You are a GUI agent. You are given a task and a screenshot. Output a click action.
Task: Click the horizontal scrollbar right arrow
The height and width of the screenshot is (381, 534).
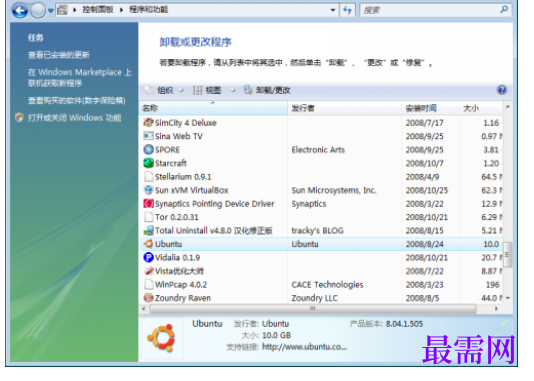click(x=496, y=309)
